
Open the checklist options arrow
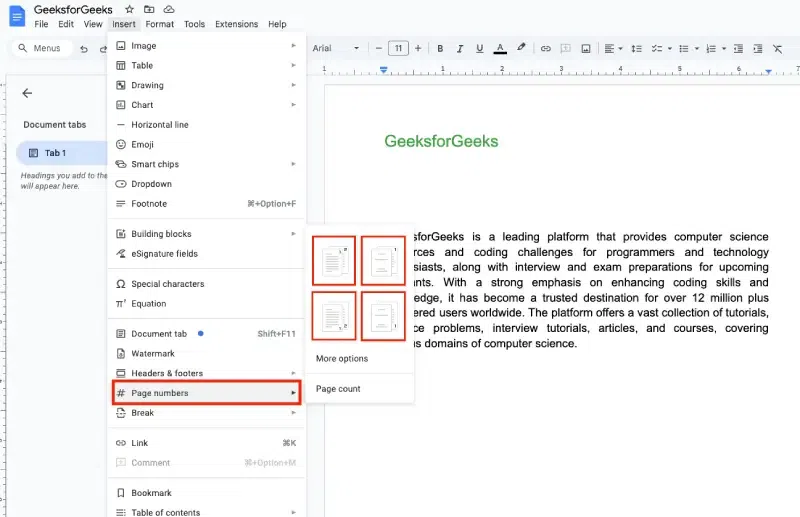tap(670, 49)
